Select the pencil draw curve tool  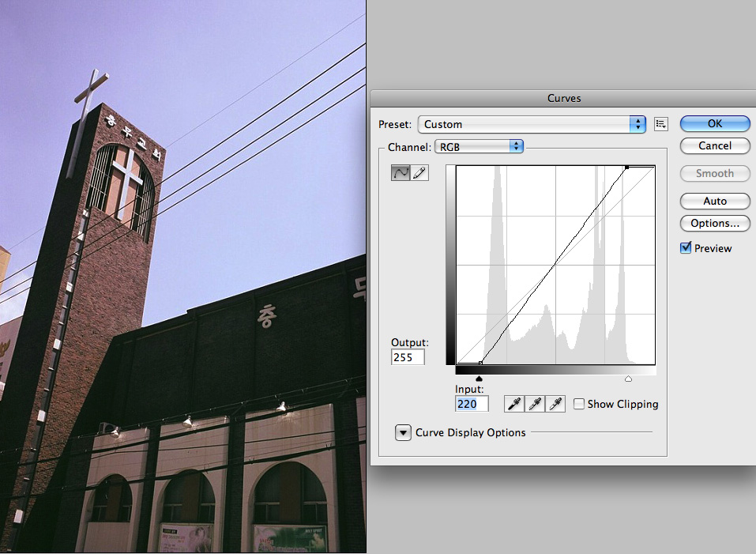419,173
